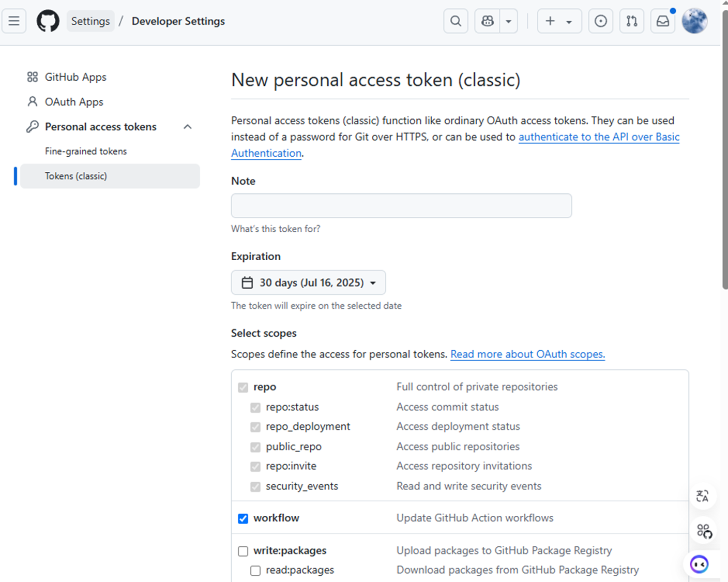Click the Settings breadcrumb
The height and width of the screenshot is (582, 728).
tap(90, 21)
